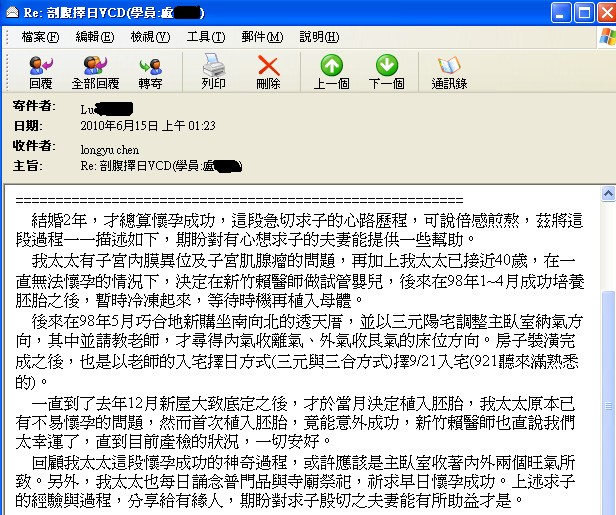Click the toolbar drag handle beside 回覆
The height and width of the screenshot is (515, 616).
tap(7, 71)
